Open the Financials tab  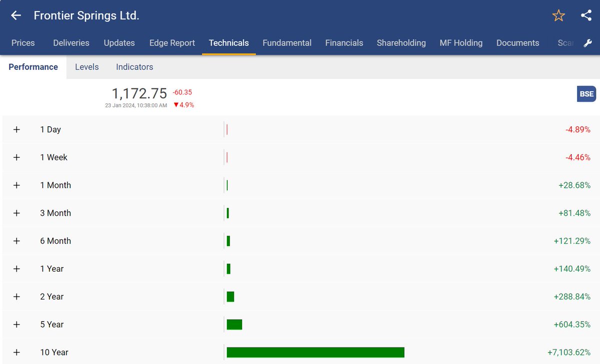(x=344, y=43)
